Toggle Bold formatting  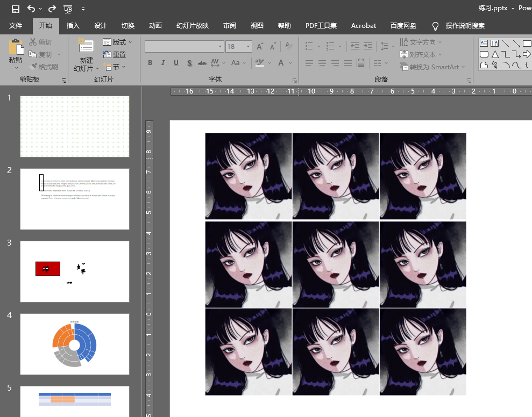[150, 63]
